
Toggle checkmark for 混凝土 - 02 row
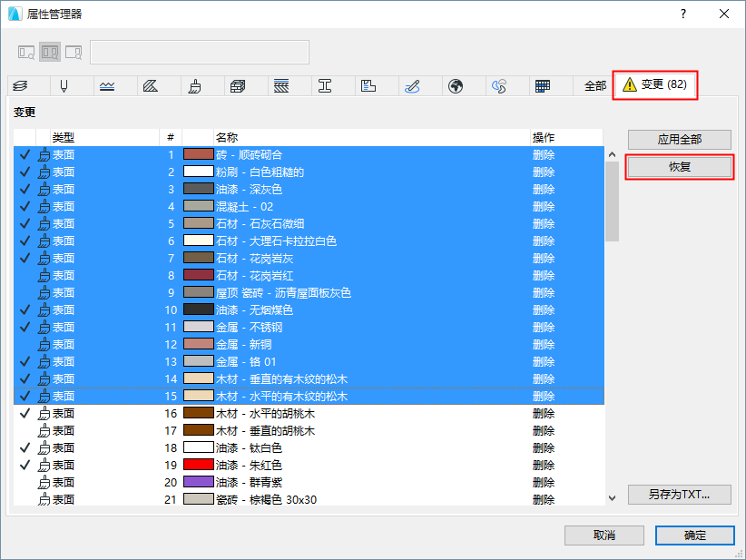pos(25,207)
